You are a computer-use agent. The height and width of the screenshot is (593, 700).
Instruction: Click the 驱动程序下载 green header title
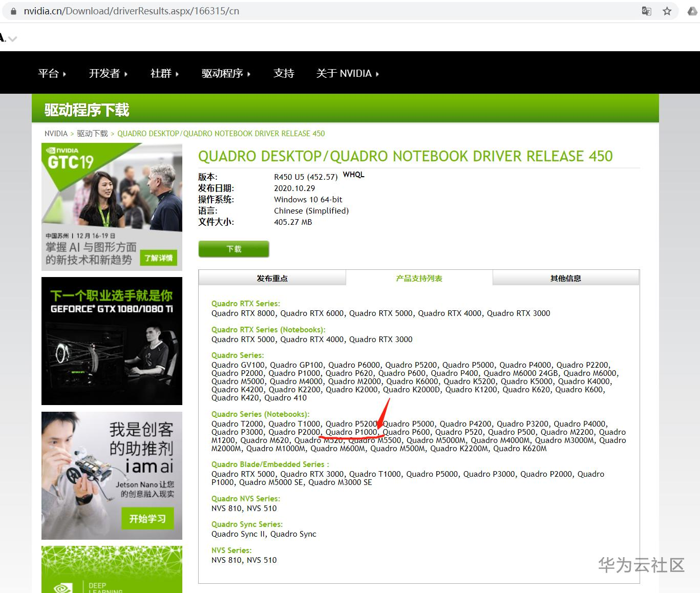pos(87,110)
